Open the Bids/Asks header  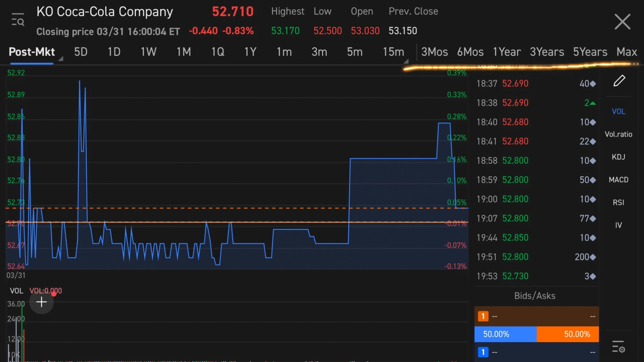pyautogui.click(x=535, y=296)
